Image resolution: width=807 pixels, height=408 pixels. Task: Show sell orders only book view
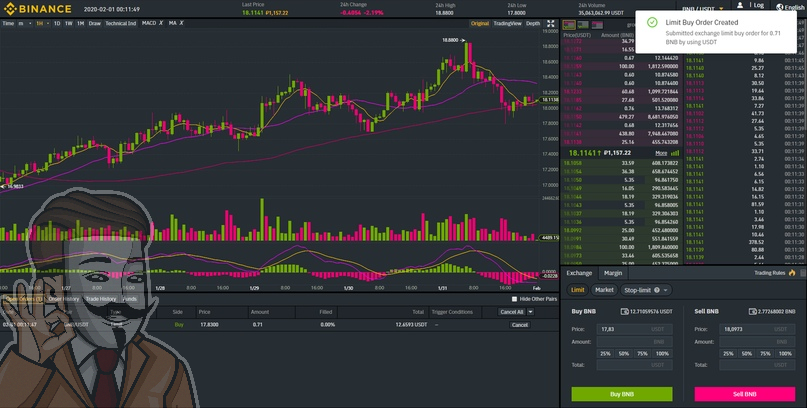pos(597,25)
